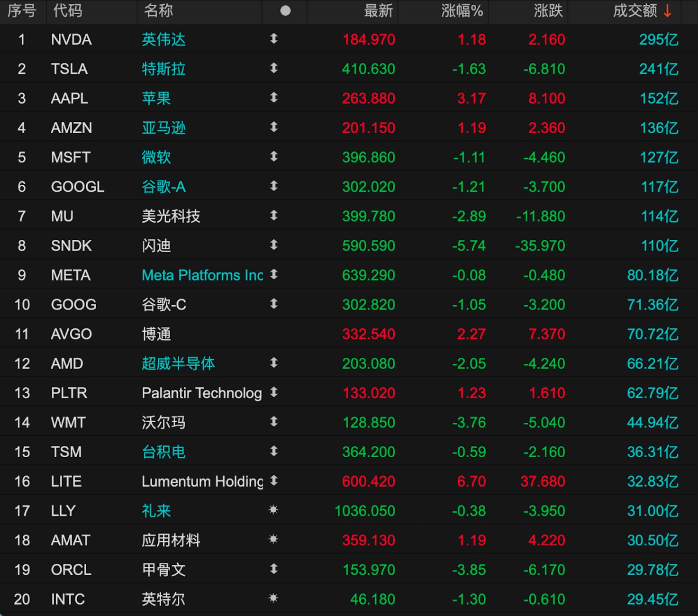
Task: Open the Meta Platforms Inc name link
Action: click(202, 275)
